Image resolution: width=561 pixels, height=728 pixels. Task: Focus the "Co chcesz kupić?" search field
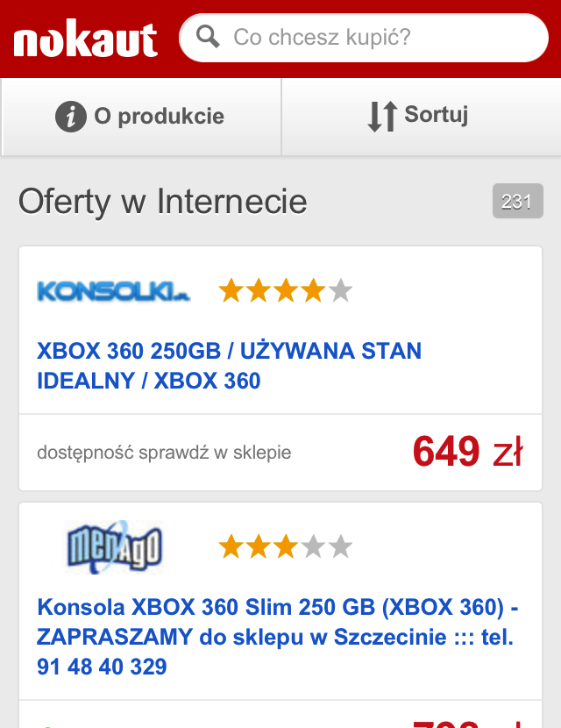click(x=377, y=38)
